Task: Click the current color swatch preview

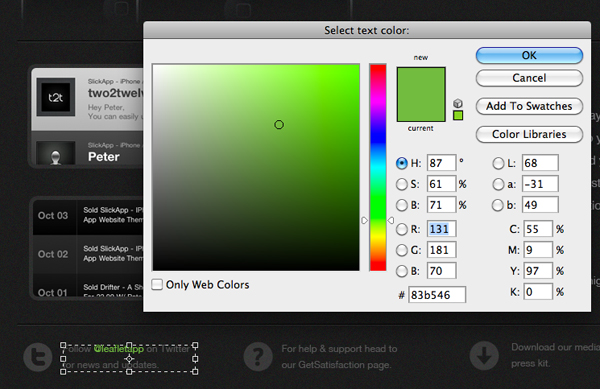Action: [421, 108]
